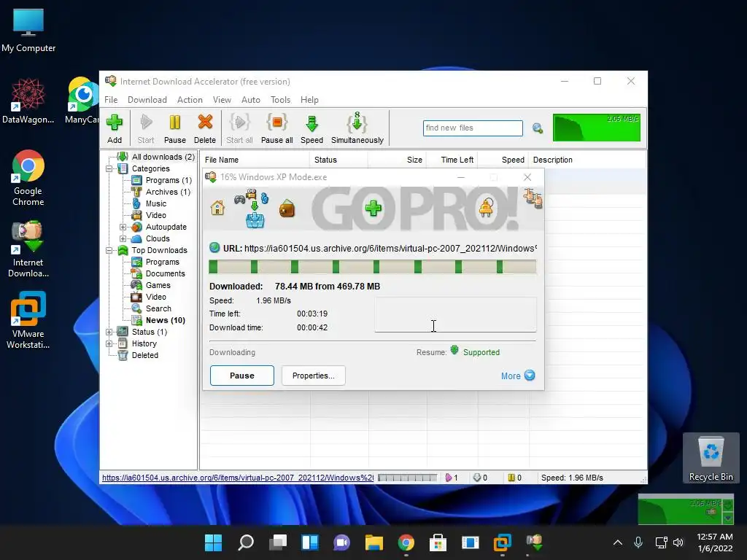Sort by the Time Left column header
This screenshot has width=747, height=560.
tap(452, 160)
